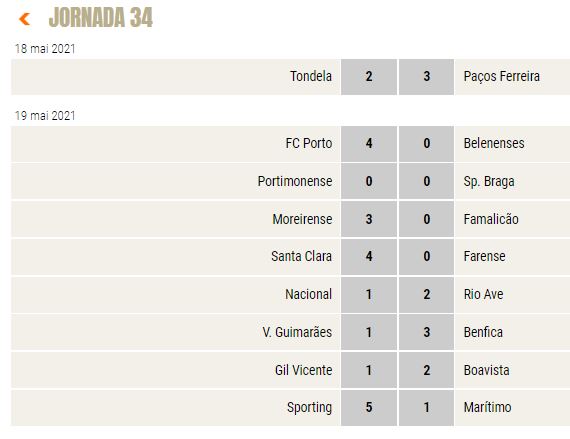Click FC Porto team name
This screenshot has width=570, height=439.
click(309, 143)
